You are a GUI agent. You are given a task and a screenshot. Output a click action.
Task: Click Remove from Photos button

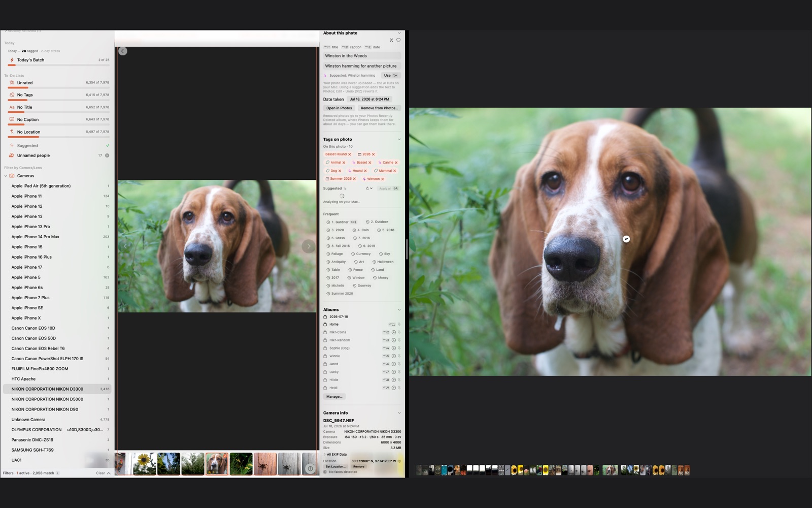pos(379,108)
